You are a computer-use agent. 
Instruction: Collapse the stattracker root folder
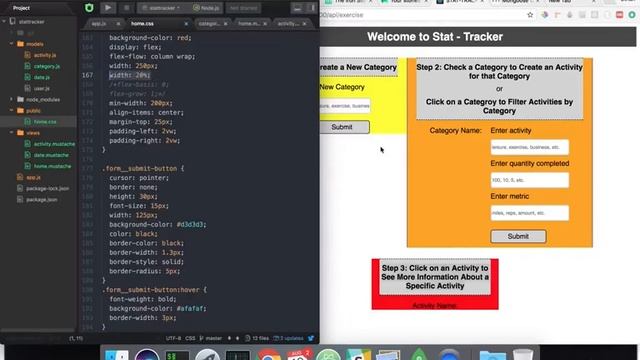pyautogui.click(x=4, y=21)
